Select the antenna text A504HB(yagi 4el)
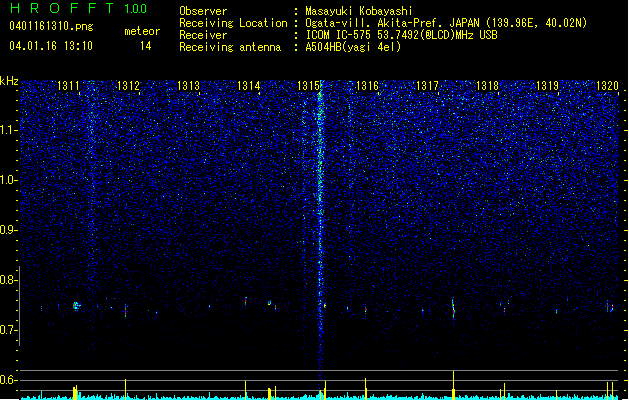Screen dimensions: 629x400 (x=353, y=47)
